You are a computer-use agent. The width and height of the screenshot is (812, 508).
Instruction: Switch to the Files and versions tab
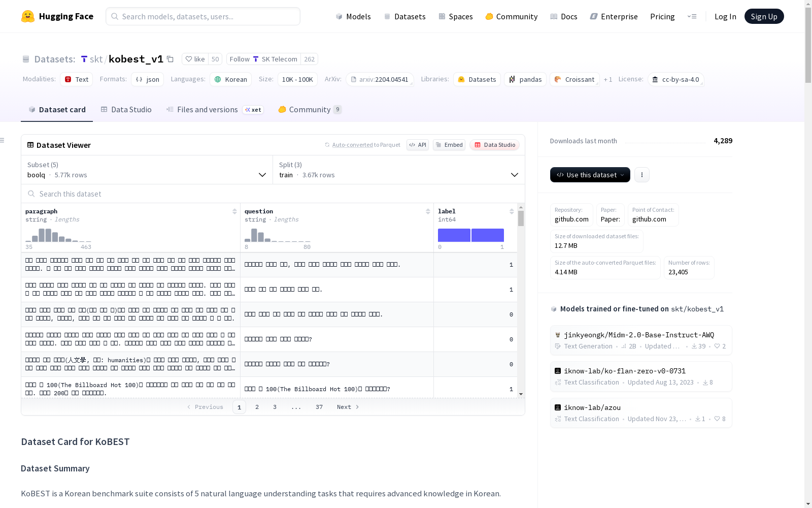pos(207,110)
